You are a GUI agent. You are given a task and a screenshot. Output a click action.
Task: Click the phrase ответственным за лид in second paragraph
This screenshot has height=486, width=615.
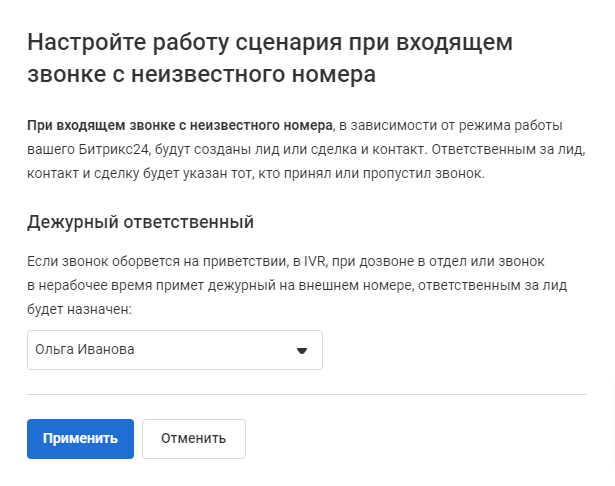click(493, 286)
